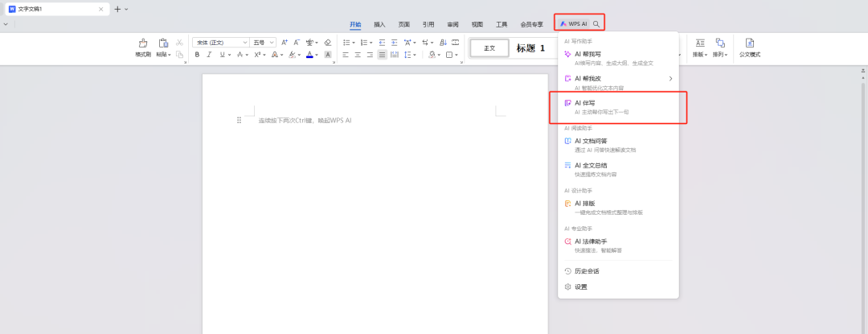Decrease font size with A- icon
The image size is (868, 334).
coord(297,42)
